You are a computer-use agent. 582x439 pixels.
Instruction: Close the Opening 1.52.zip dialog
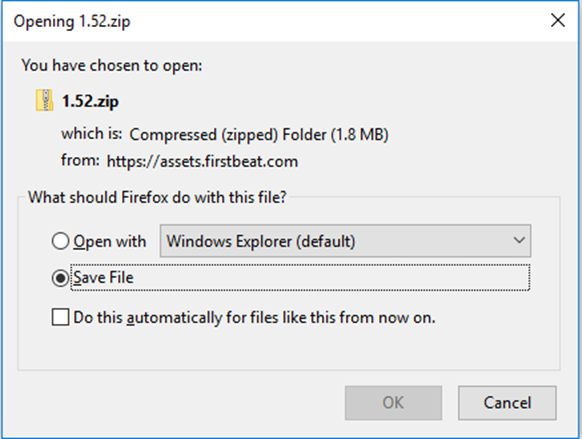click(558, 20)
